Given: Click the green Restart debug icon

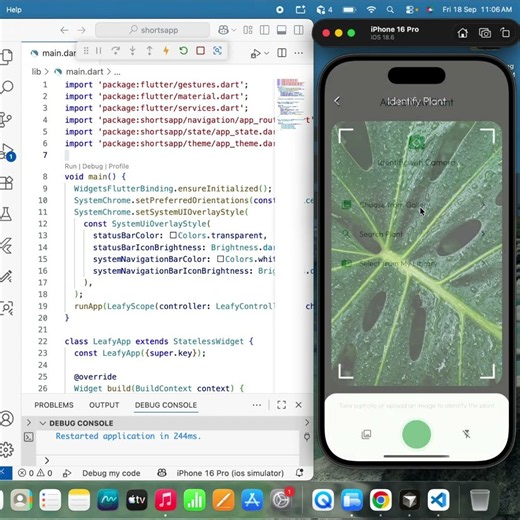Looking at the screenshot, I should 183,51.
